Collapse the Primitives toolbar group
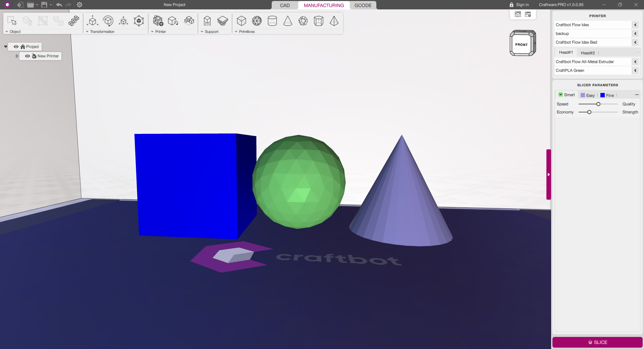 [x=236, y=32]
